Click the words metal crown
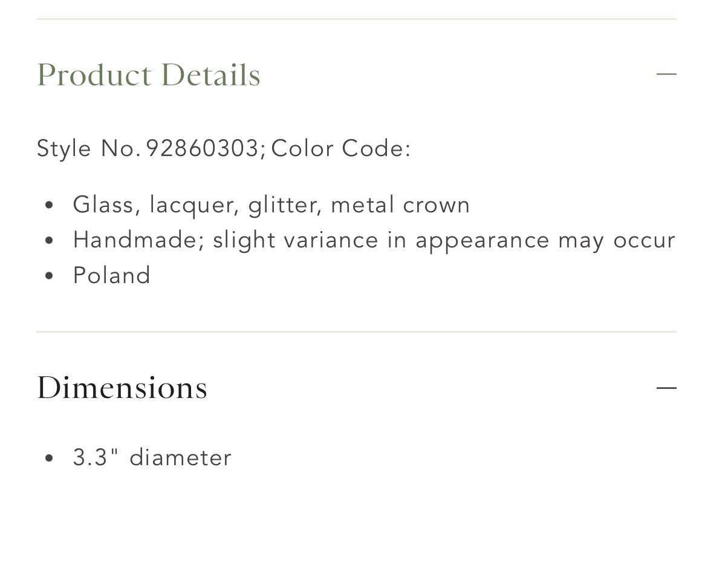This screenshot has height=588, width=702. pos(400,205)
